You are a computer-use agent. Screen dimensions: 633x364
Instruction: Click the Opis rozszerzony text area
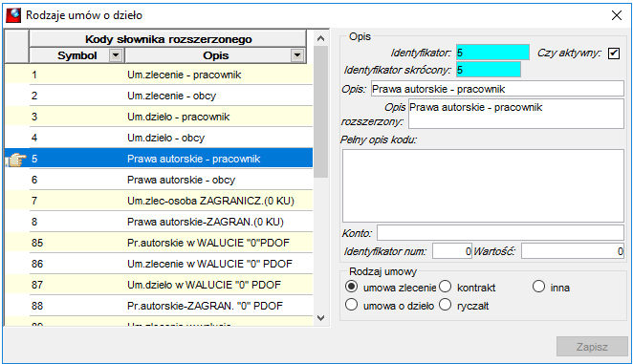pos(516,114)
